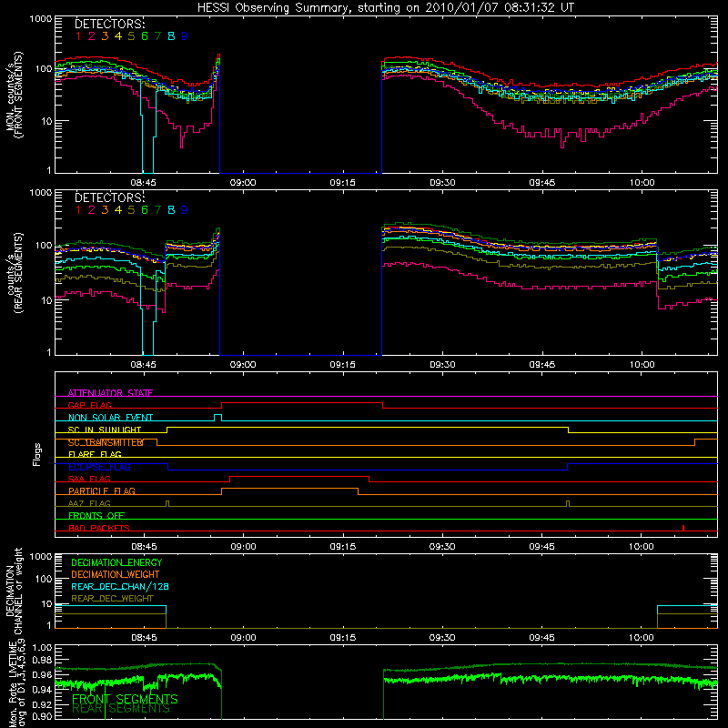Select yellow detector 4 in front panel legend
728x728 pixels.
click(118, 36)
